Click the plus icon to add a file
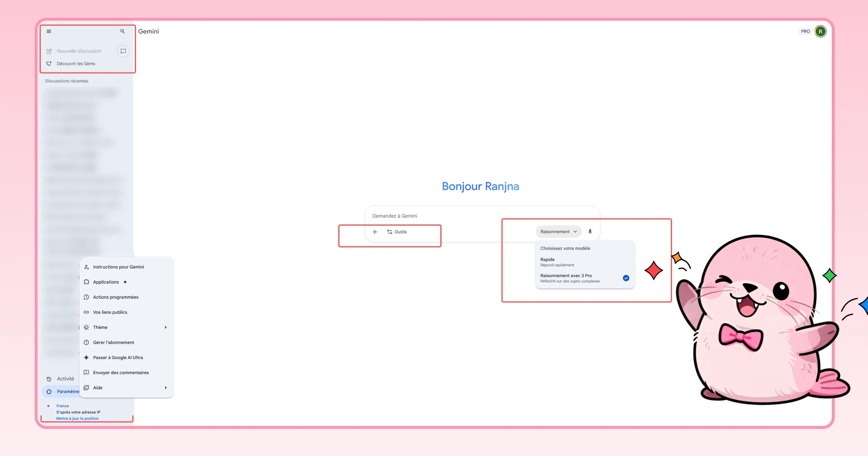 pyautogui.click(x=375, y=232)
